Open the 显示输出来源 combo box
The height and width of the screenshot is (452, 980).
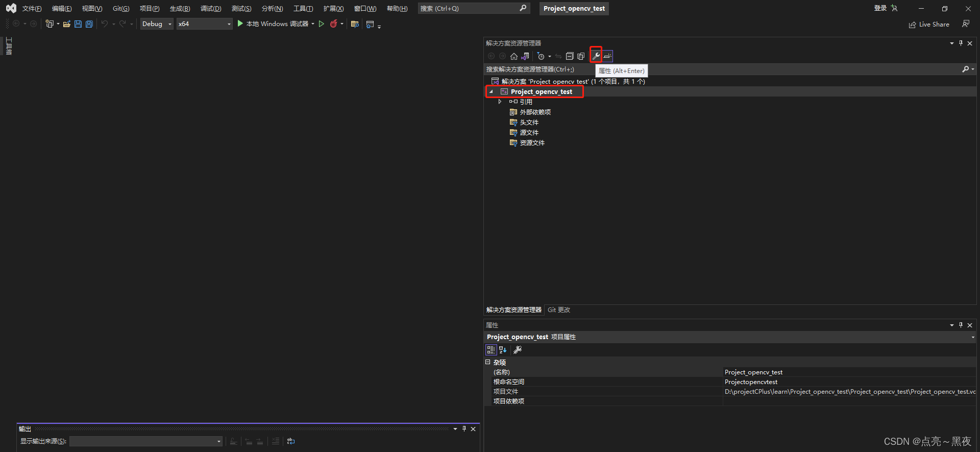click(x=146, y=441)
